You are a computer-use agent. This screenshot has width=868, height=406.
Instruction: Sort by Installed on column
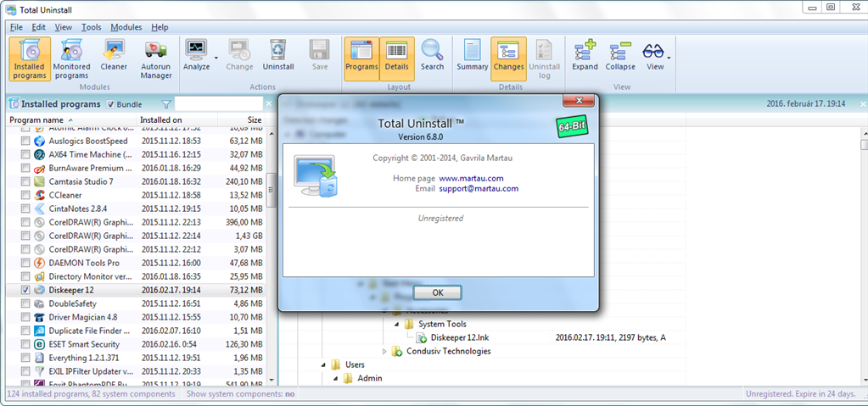(177, 120)
